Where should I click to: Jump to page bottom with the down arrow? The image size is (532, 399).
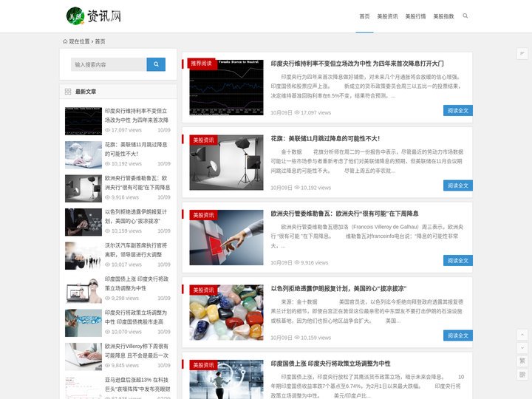pyautogui.click(x=522, y=348)
